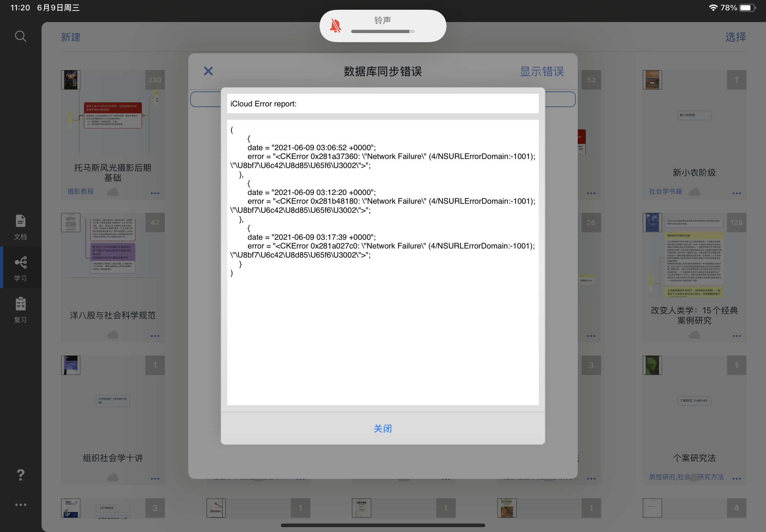Tap 摄影教程 tag link
Image resolution: width=766 pixels, height=532 pixels.
pyautogui.click(x=80, y=191)
